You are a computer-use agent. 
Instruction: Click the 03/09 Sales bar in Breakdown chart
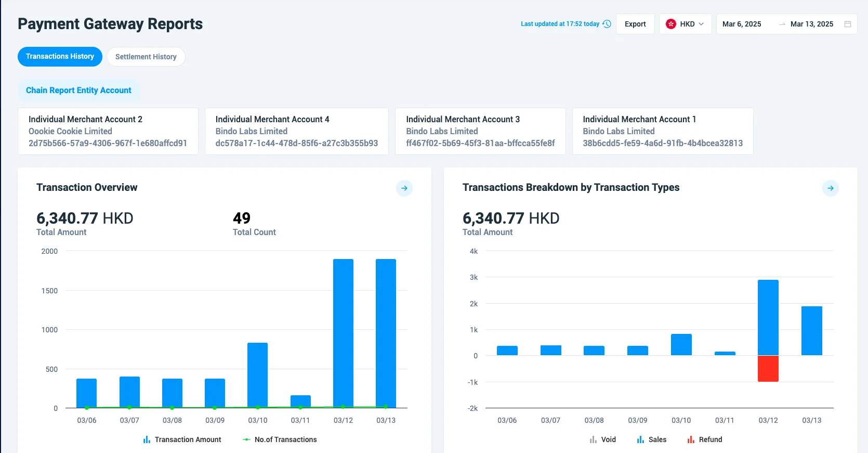pyautogui.click(x=638, y=351)
